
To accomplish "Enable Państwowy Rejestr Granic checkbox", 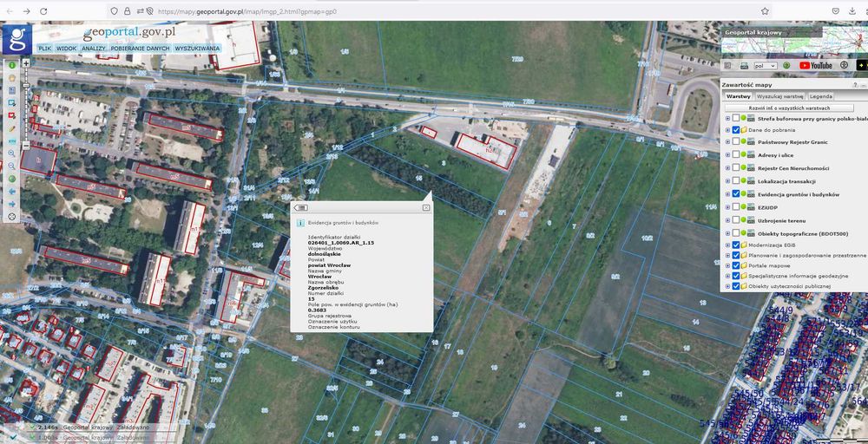I will (736, 141).
